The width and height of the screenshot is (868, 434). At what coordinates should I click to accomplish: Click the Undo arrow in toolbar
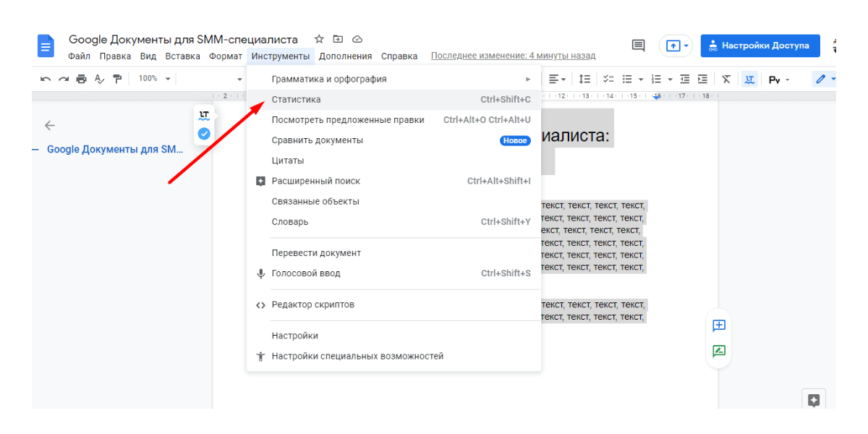[x=46, y=79]
